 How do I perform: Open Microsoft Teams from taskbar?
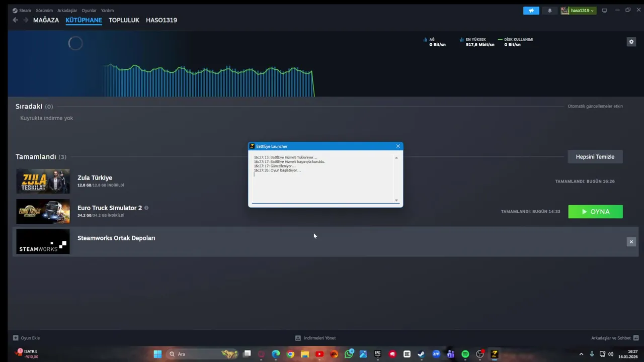coord(450,354)
